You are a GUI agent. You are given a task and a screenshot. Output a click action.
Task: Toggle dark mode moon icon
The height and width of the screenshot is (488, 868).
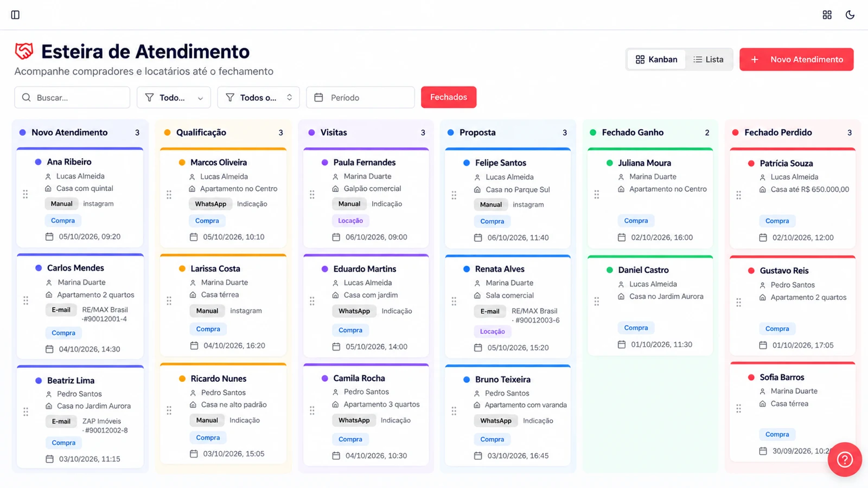[x=850, y=15]
